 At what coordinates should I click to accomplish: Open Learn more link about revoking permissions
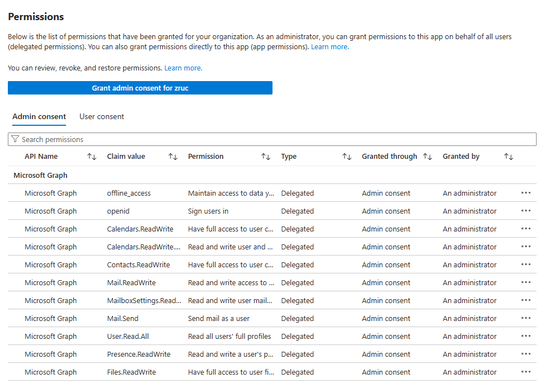point(183,68)
